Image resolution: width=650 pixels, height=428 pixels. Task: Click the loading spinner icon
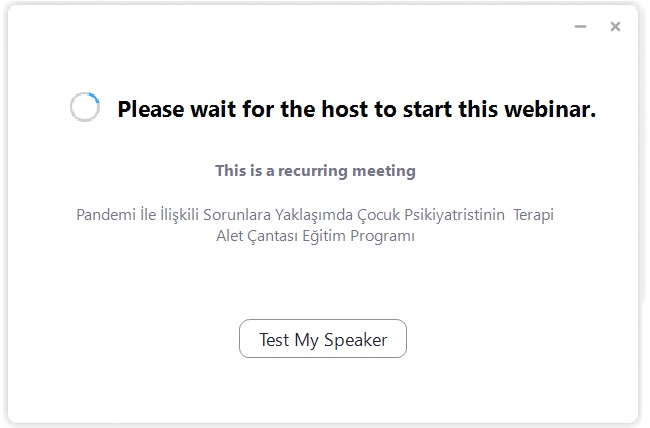pos(85,107)
